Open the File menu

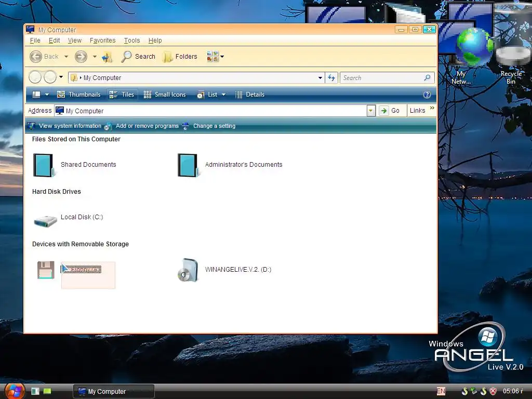35,41
